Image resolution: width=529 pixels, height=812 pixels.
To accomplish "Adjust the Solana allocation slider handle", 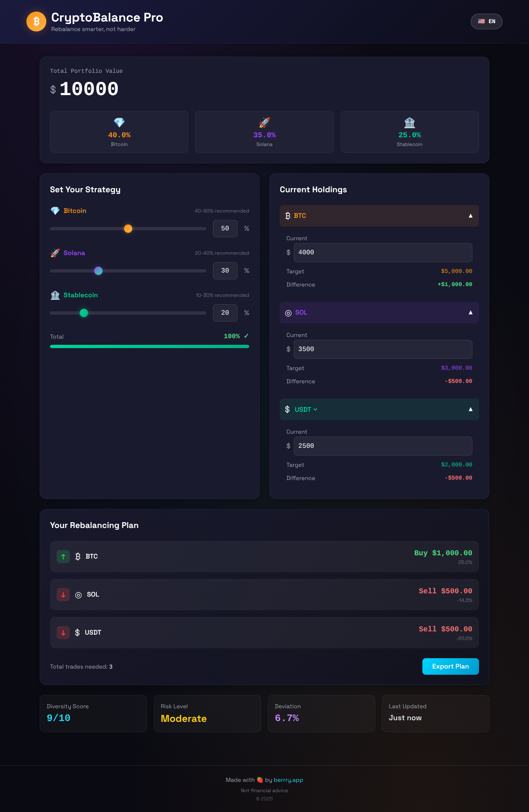I will (x=98, y=271).
